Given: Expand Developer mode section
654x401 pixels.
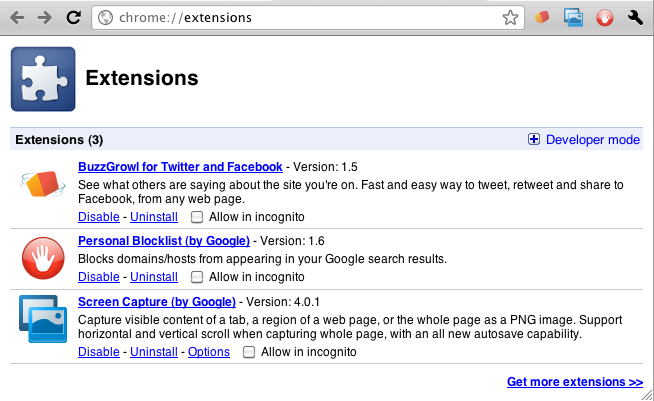Looking at the screenshot, I should [x=584, y=140].
